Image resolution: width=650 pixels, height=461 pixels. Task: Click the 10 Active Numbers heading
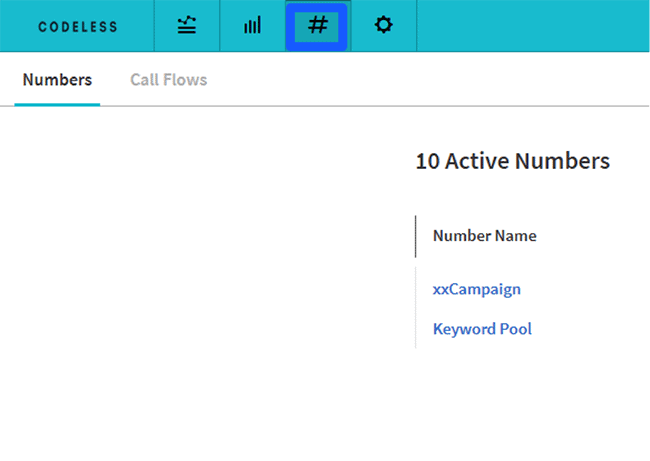click(x=513, y=161)
